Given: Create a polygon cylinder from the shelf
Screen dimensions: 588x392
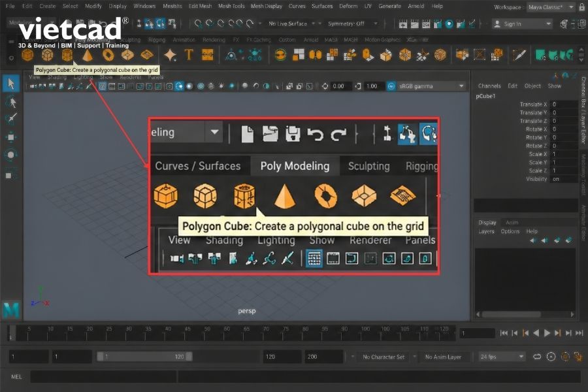Looking at the screenshot, I should (x=67, y=55).
